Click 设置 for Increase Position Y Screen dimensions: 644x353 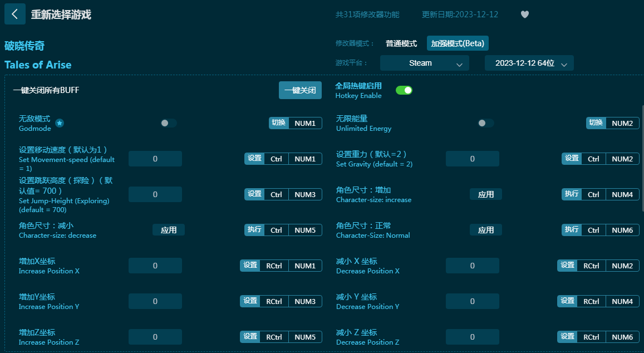tap(250, 301)
